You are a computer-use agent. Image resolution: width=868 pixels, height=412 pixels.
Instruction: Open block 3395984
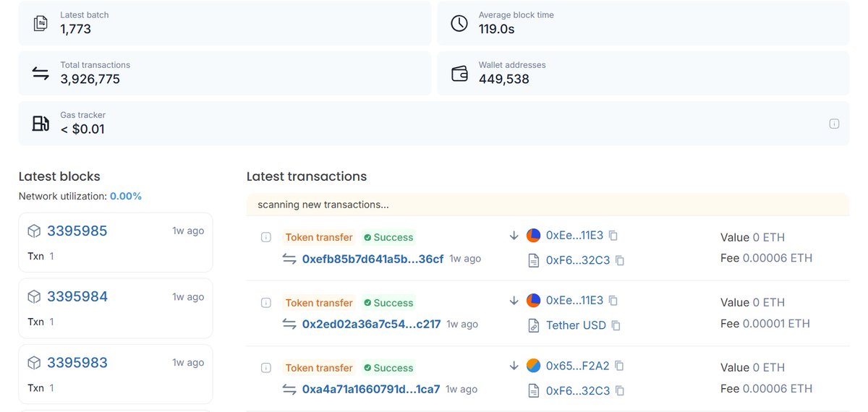pyautogui.click(x=77, y=297)
